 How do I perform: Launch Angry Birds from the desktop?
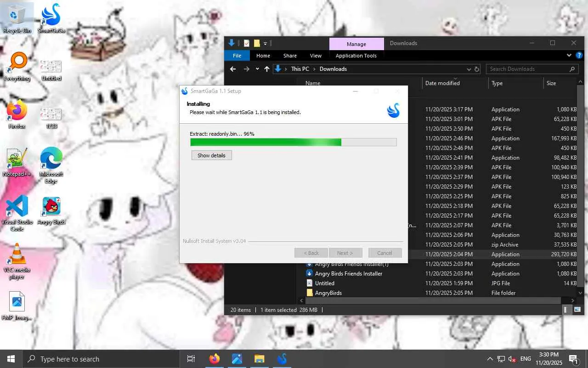(51, 211)
